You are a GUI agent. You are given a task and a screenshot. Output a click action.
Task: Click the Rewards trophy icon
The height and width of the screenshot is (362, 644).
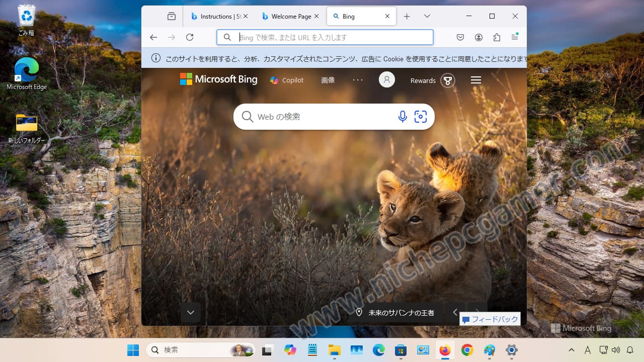coord(447,80)
